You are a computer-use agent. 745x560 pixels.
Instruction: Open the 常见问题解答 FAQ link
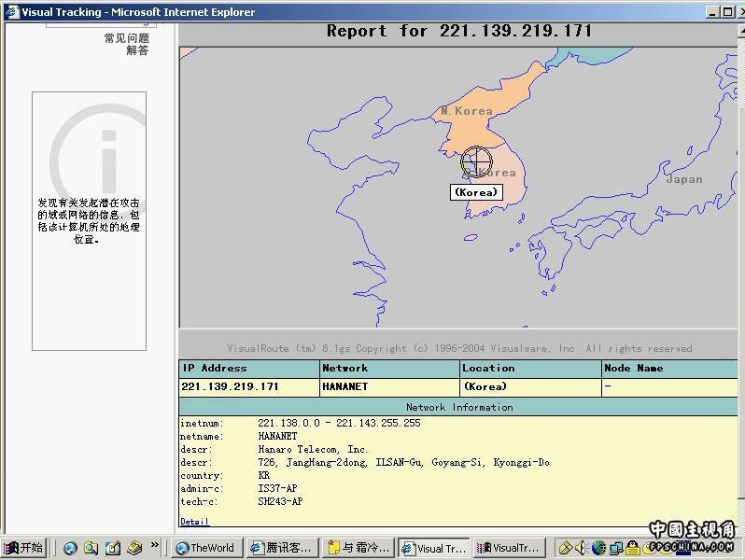(126, 44)
